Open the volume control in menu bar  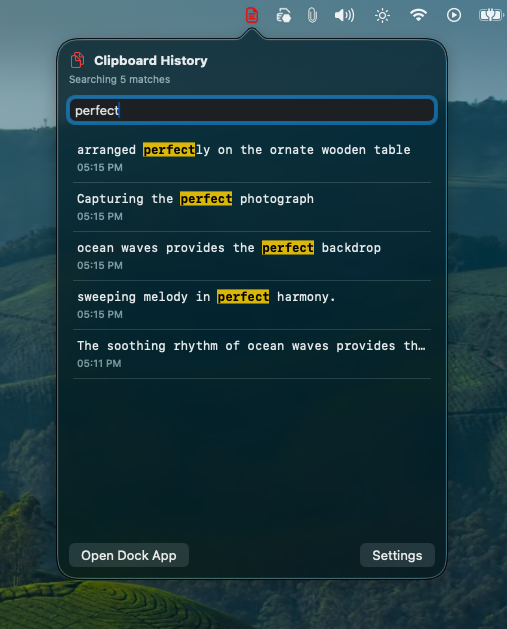pos(345,16)
